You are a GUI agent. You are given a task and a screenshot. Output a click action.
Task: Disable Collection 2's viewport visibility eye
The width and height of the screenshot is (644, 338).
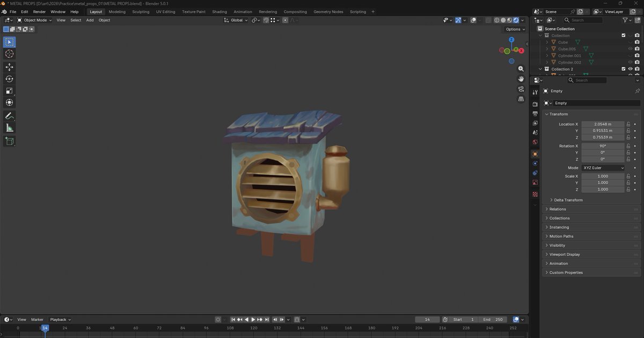[x=630, y=68]
